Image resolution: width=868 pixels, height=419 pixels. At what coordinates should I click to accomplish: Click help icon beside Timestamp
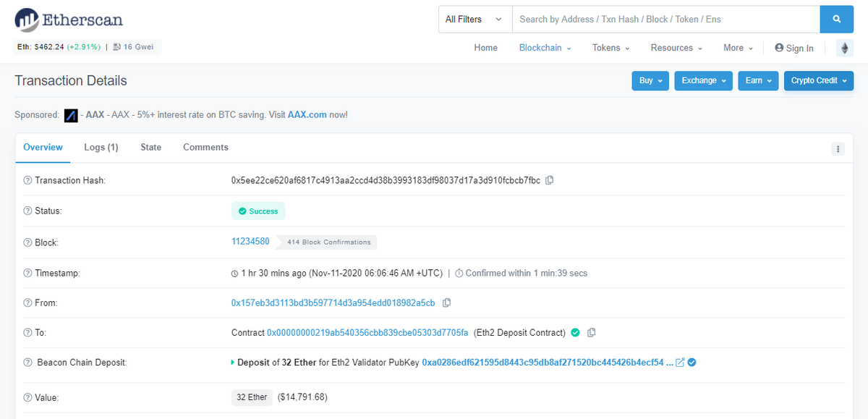tap(27, 274)
